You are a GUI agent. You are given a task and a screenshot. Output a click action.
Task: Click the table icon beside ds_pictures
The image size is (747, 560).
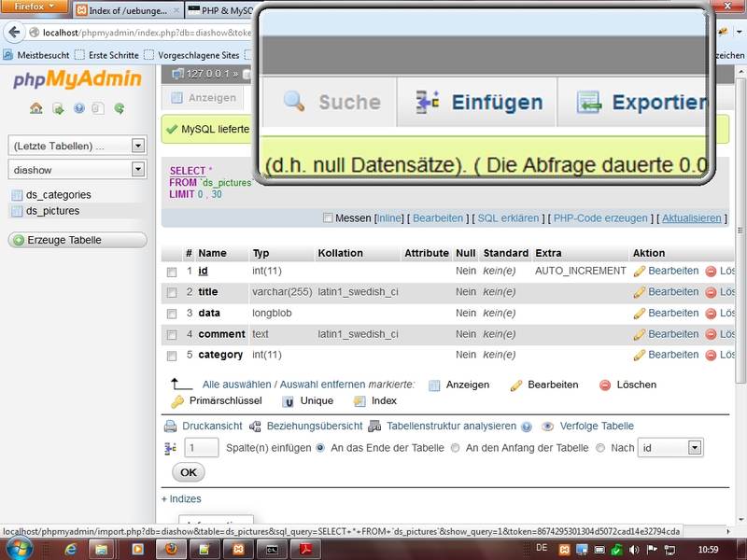click(x=17, y=211)
